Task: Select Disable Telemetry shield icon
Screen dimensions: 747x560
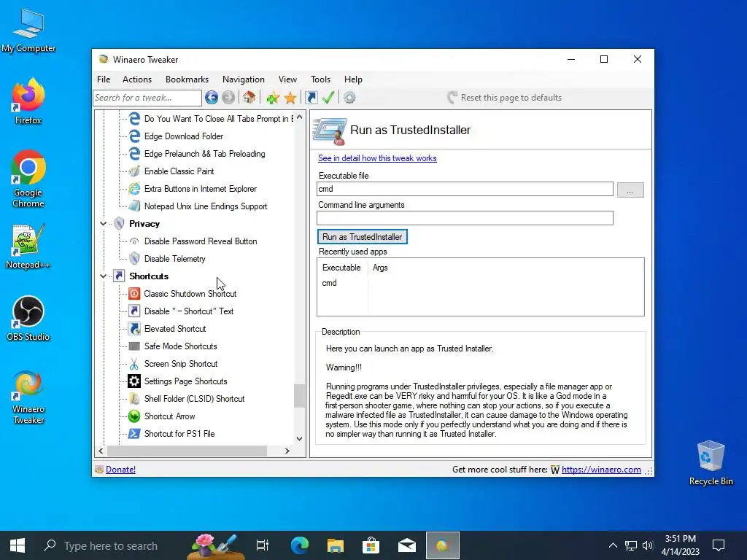Action: point(134,259)
